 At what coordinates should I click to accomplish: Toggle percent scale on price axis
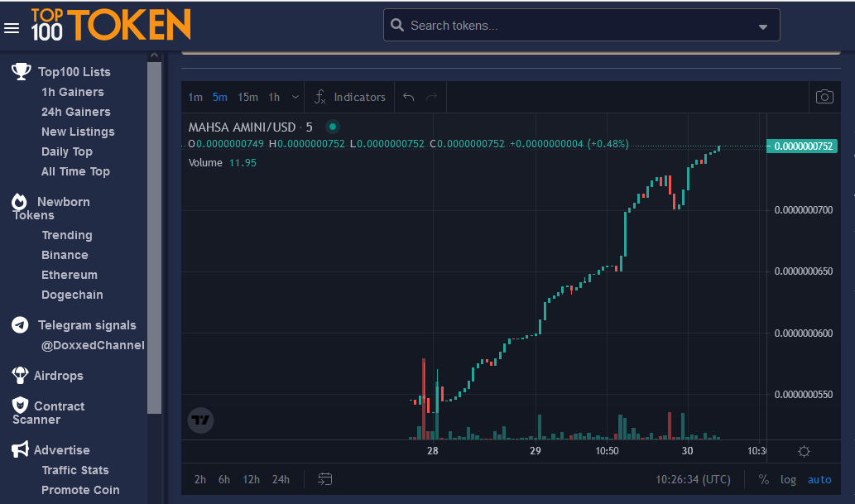pyautogui.click(x=763, y=479)
